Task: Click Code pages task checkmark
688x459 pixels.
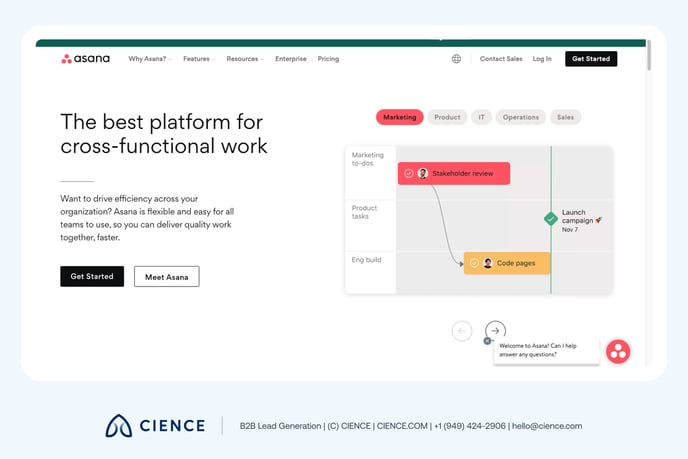Action: (474, 263)
